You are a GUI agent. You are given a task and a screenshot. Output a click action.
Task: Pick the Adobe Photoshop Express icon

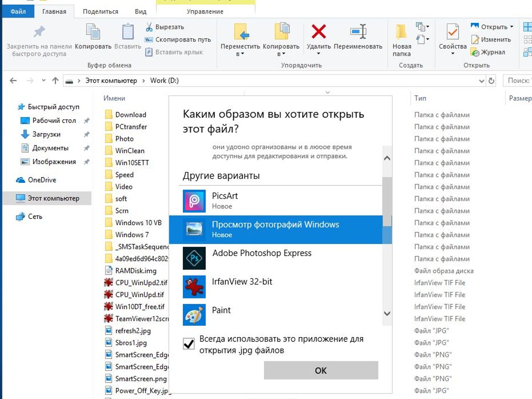[x=194, y=258]
